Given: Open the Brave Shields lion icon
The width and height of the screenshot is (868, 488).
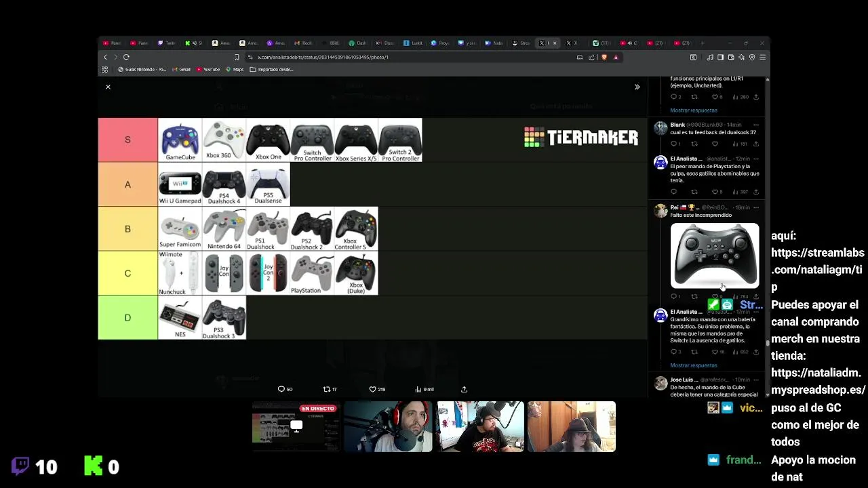Looking at the screenshot, I should point(604,57).
